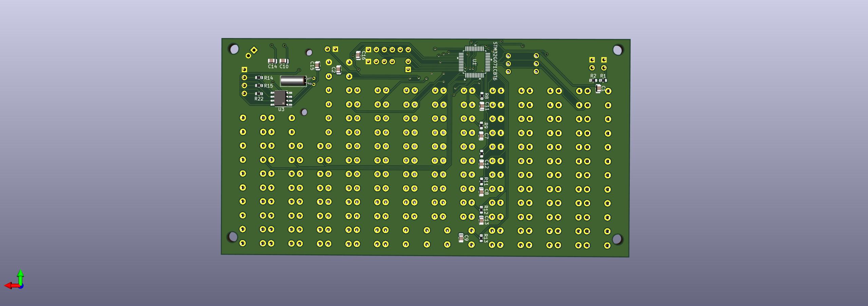Viewport: 868px width, 306px height.
Task: Click resistor R15
Action: [x=259, y=86]
